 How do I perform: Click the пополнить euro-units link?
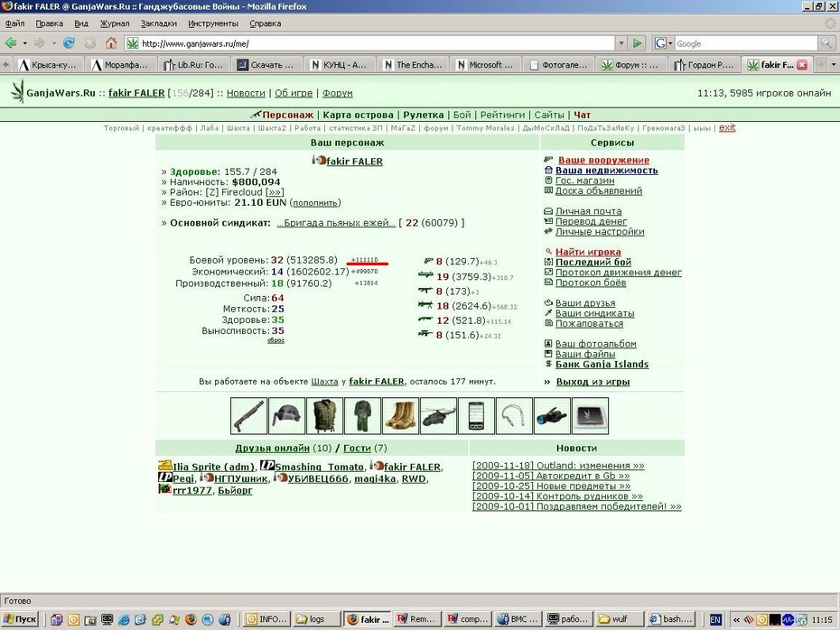coord(315,203)
